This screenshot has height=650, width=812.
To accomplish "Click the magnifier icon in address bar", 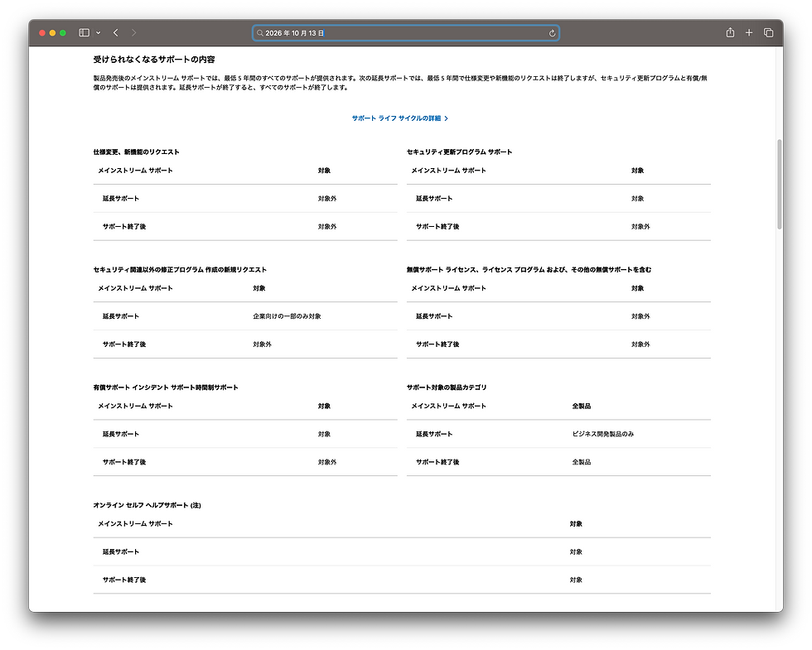I will click(260, 32).
